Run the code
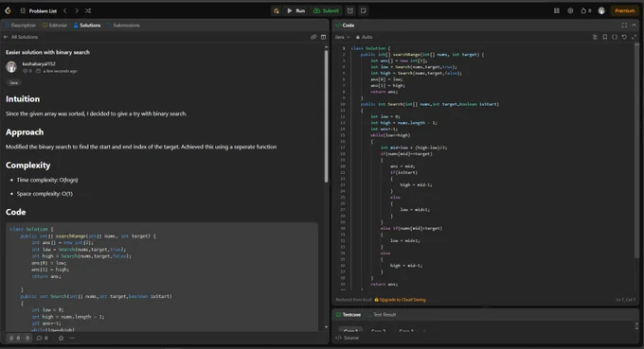Image resolution: width=644 pixels, height=349 pixels. click(x=296, y=10)
